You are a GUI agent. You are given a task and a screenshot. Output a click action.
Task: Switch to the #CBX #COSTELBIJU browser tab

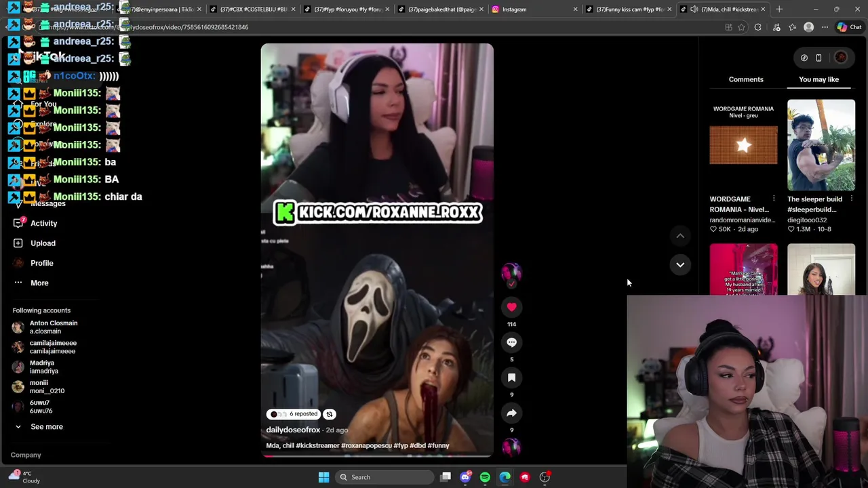[x=252, y=9]
